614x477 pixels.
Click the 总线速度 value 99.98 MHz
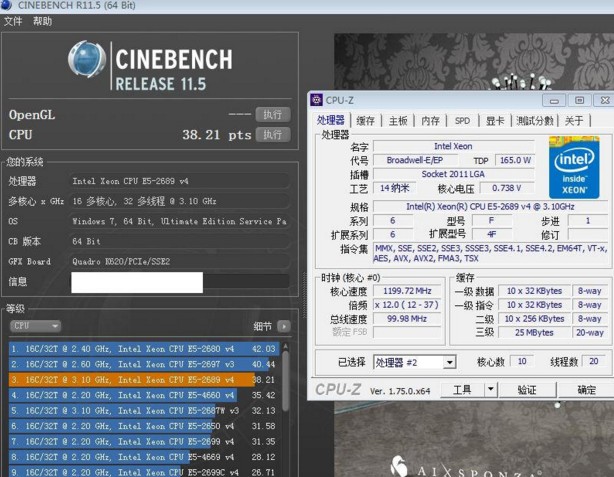tap(407, 319)
